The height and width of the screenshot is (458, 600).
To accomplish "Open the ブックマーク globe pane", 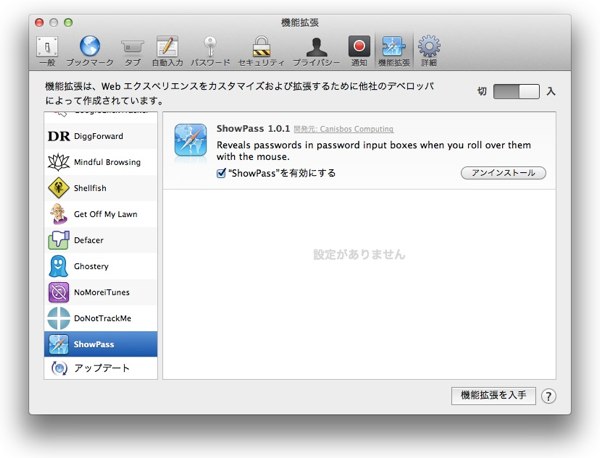I will click(x=90, y=51).
